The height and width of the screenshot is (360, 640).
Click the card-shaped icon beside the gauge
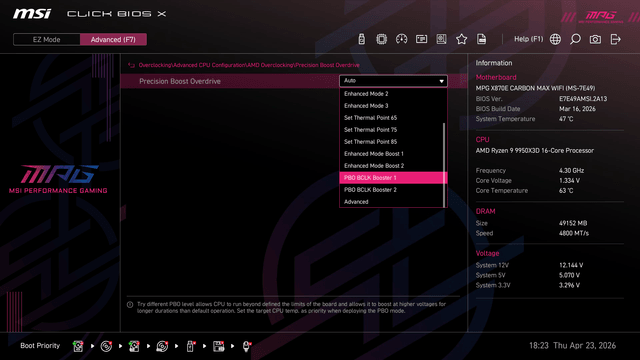point(421,39)
